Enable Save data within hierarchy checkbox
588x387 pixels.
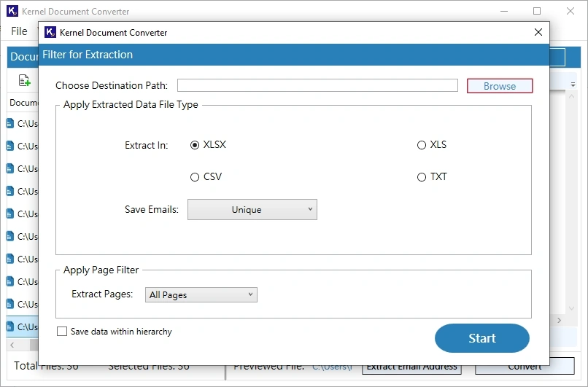tap(62, 332)
